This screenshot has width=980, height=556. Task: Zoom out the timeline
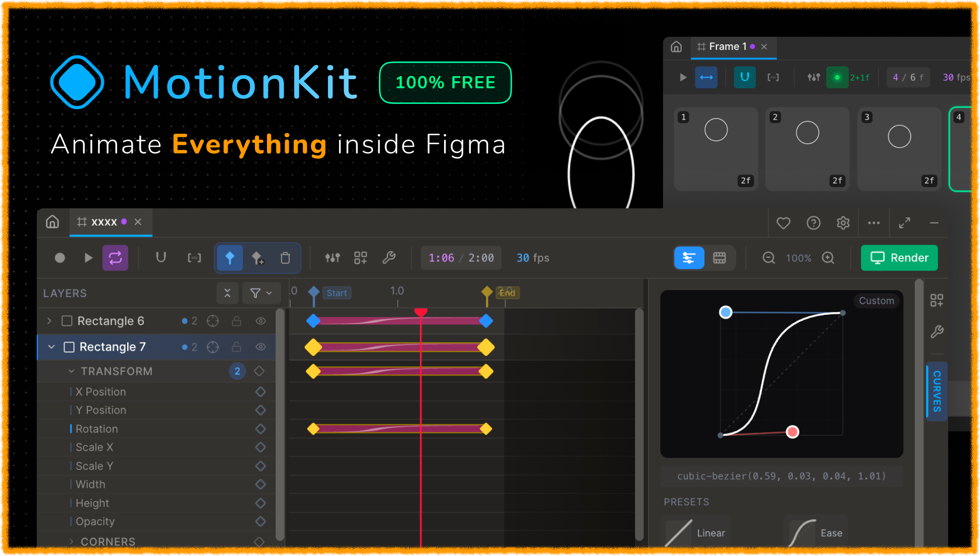coord(769,258)
